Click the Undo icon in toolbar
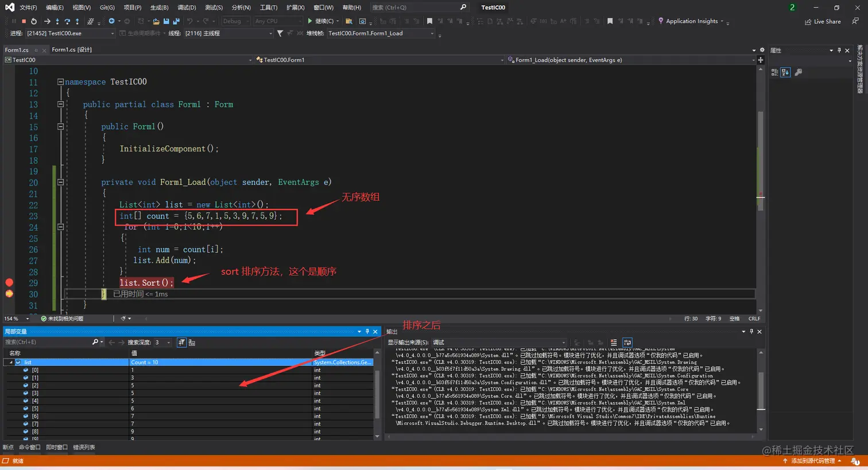The height and width of the screenshot is (470, 868). pyautogui.click(x=190, y=21)
